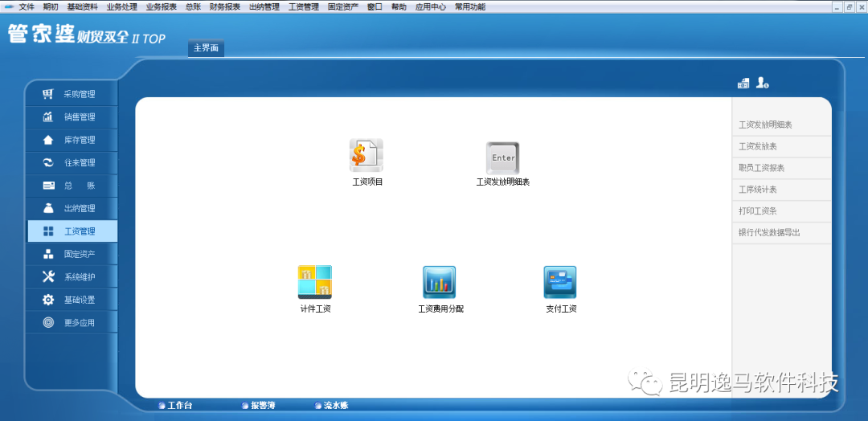The image size is (868, 421).
Task: Switch to the 报警簿 bottom tab
Action: coord(259,406)
